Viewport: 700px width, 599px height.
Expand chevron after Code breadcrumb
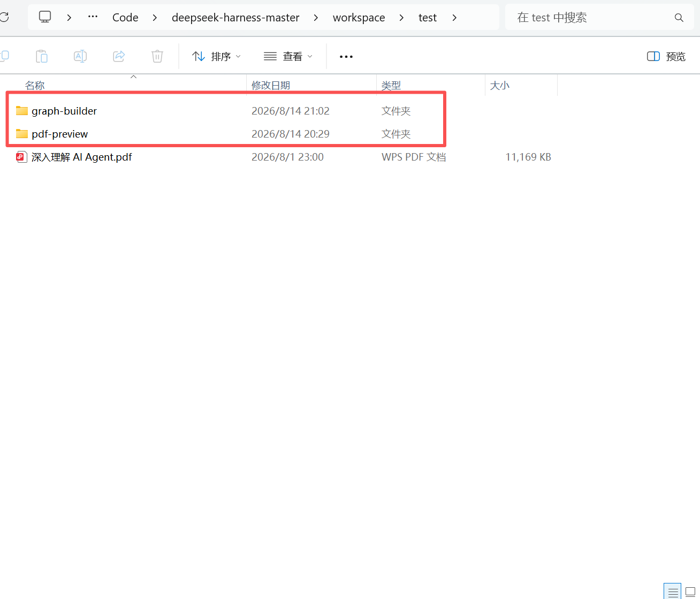155,18
